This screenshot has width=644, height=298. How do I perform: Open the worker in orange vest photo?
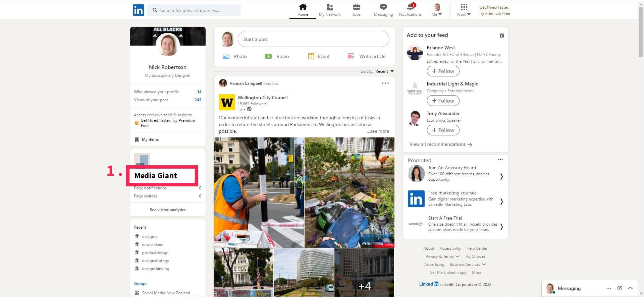pyautogui.click(x=259, y=192)
